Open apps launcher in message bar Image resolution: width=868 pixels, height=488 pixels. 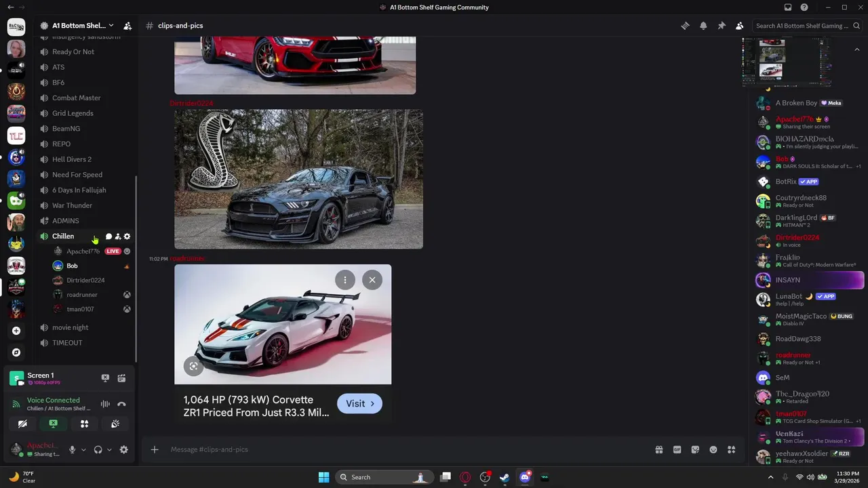click(x=732, y=449)
